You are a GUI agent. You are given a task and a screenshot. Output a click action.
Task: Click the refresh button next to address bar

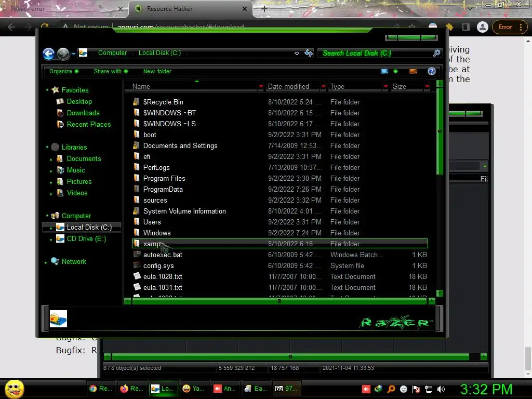[309, 53]
